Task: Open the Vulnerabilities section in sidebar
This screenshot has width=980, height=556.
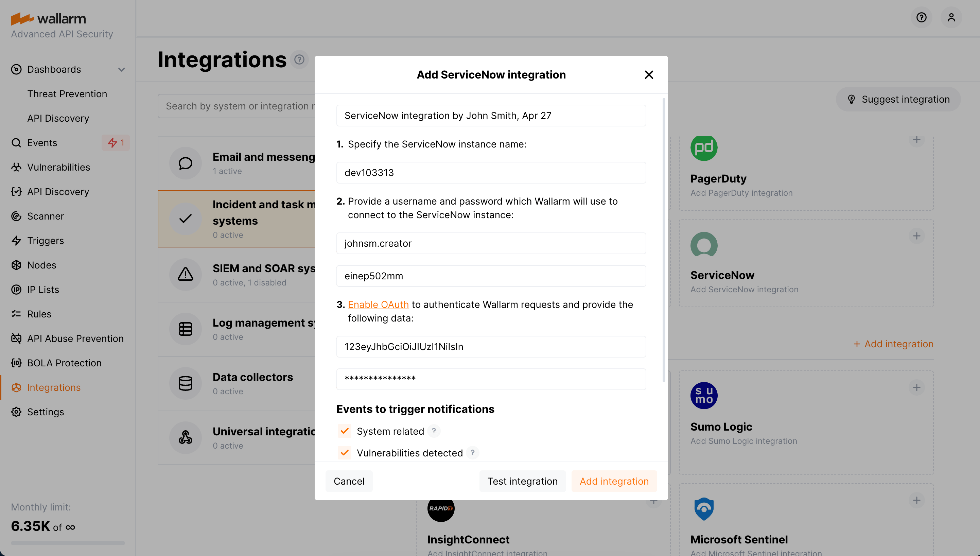Action: [x=58, y=167]
